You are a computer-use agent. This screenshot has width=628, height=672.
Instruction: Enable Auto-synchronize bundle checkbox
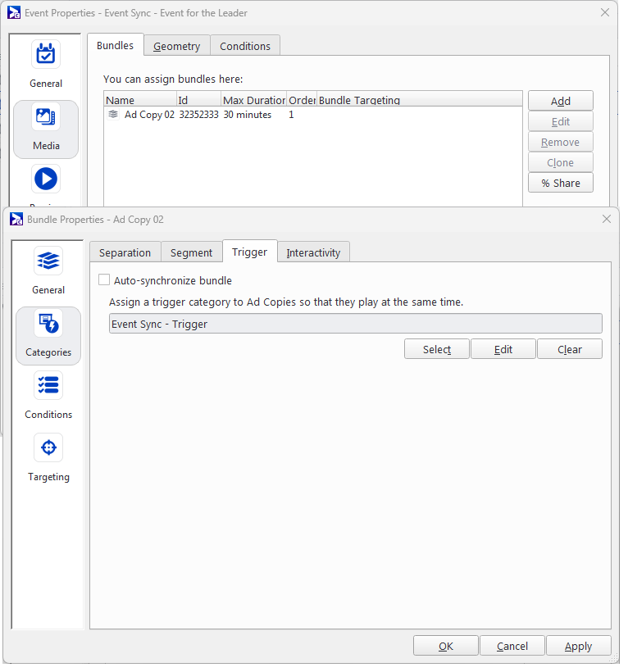104,280
